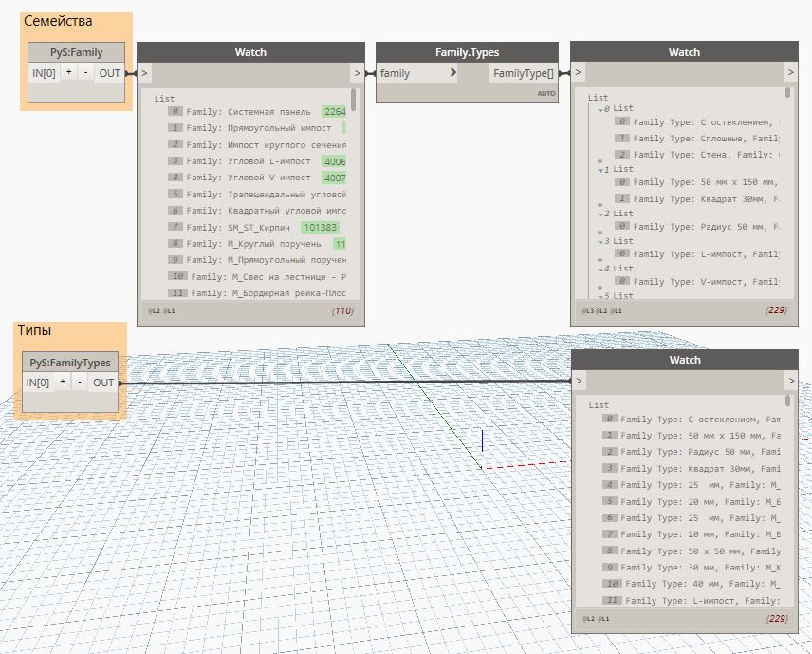Select row Family: Угловой L-импост
Screen dimensions: 812x654
pos(257,161)
